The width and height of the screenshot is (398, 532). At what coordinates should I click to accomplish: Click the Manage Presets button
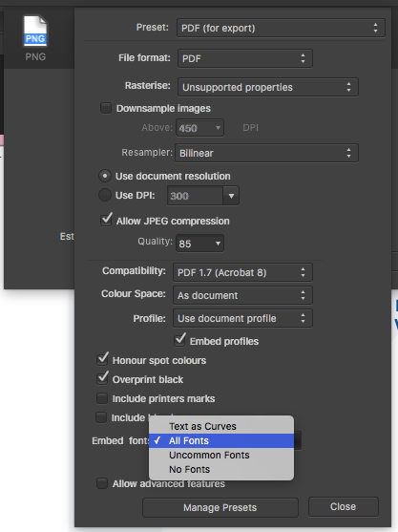coord(220,507)
